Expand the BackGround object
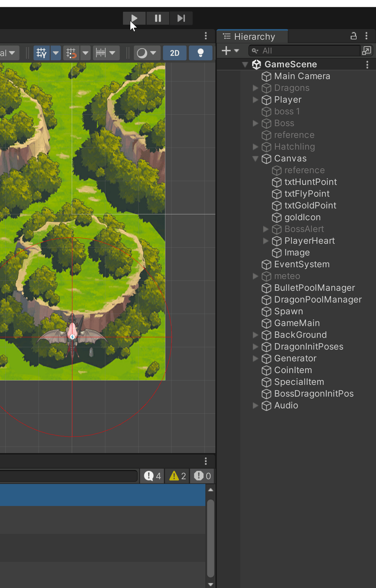Screen dimensions: 376x588 pos(255,335)
